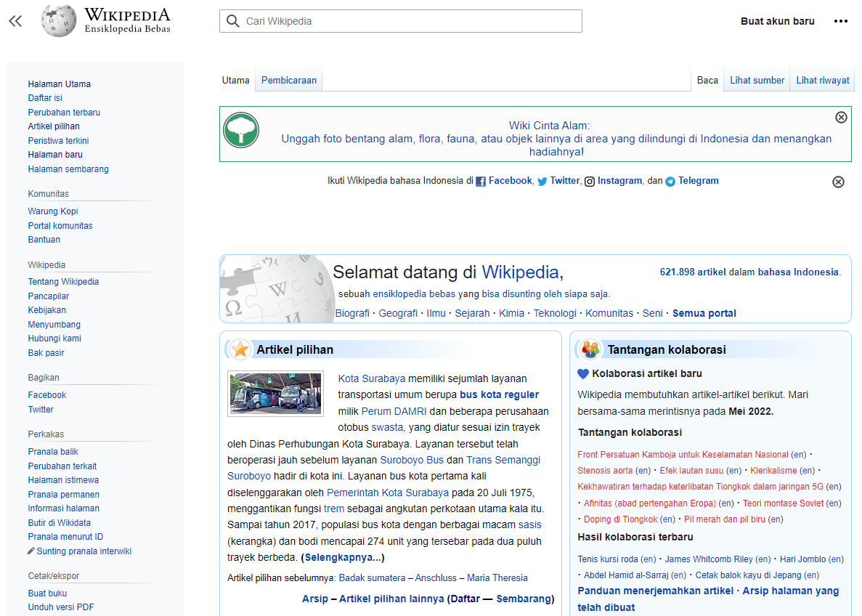
Task: Click the Twitter bird icon
Action: [x=542, y=182]
